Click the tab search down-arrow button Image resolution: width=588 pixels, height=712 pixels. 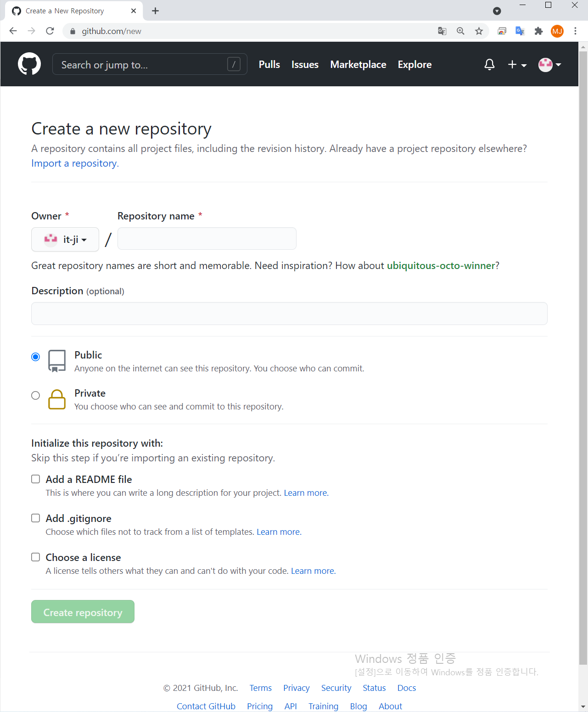point(497,11)
